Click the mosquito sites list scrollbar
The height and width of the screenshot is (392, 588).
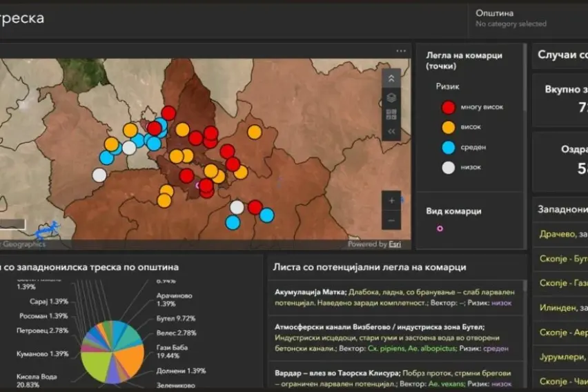pyautogui.click(x=525, y=286)
